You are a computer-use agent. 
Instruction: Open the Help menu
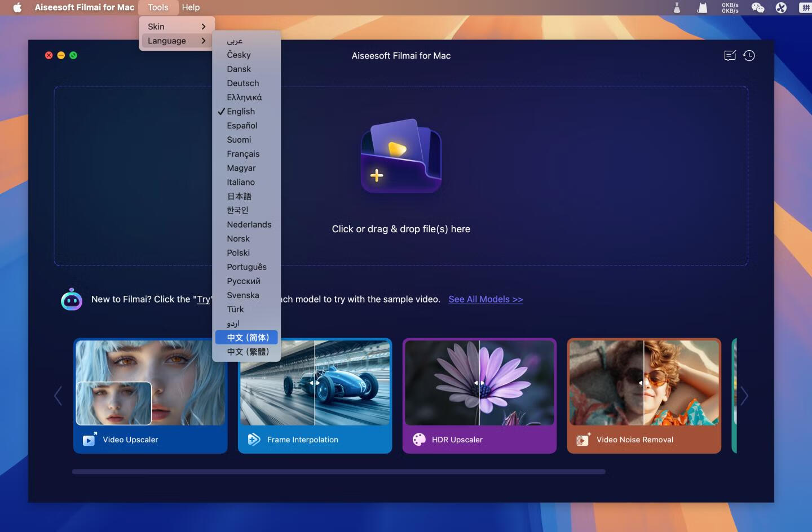(x=191, y=7)
